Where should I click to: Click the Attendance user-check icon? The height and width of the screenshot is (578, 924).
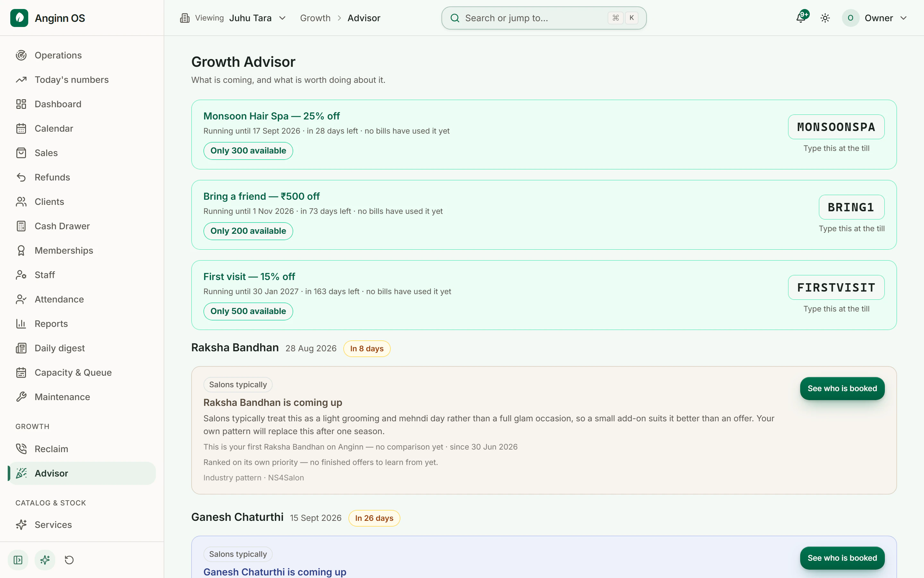(x=21, y=299)
